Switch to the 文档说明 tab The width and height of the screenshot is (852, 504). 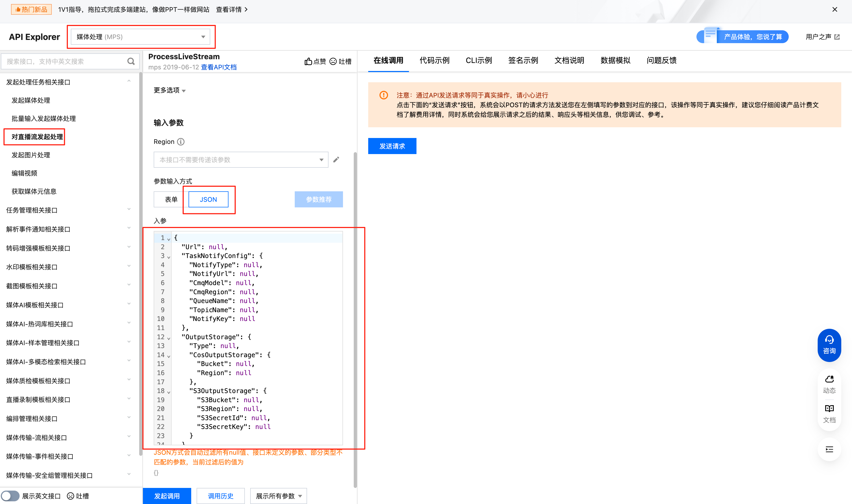[569, 61]
